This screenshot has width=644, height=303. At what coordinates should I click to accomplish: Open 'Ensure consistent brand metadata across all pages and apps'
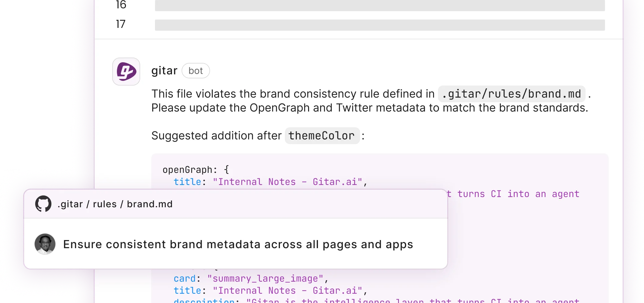[x=238, y=244]
